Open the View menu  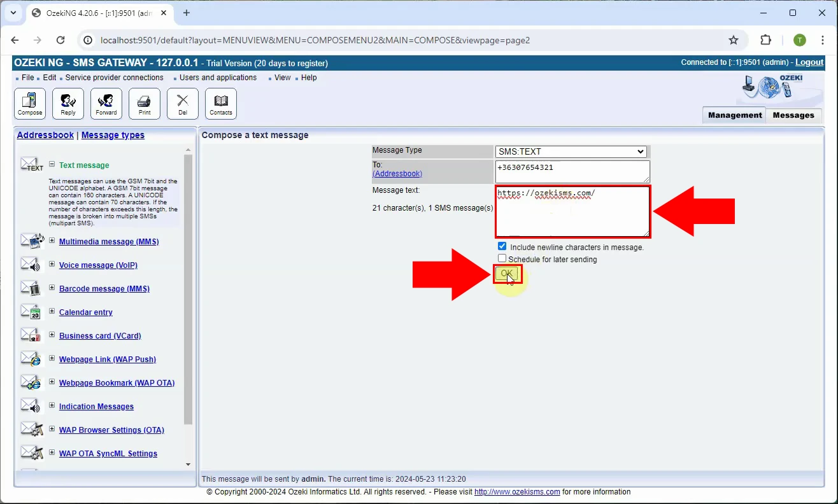coord(283,78)
